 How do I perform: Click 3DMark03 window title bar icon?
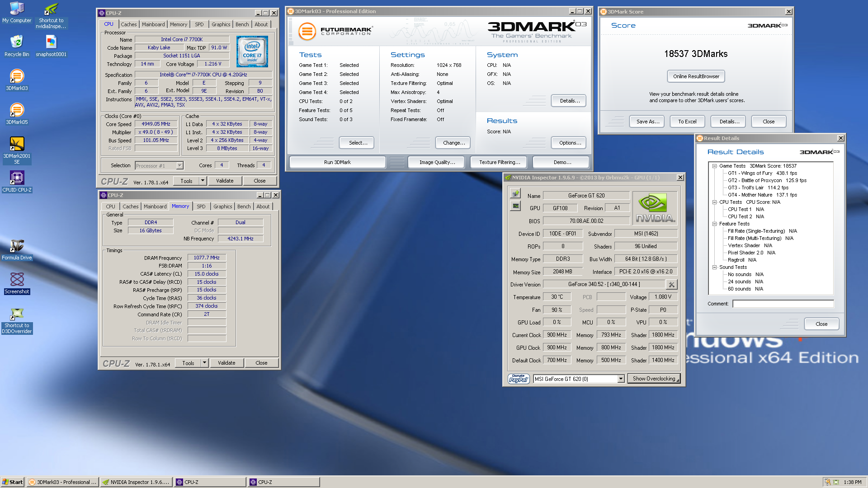click(x=291, y=11)
